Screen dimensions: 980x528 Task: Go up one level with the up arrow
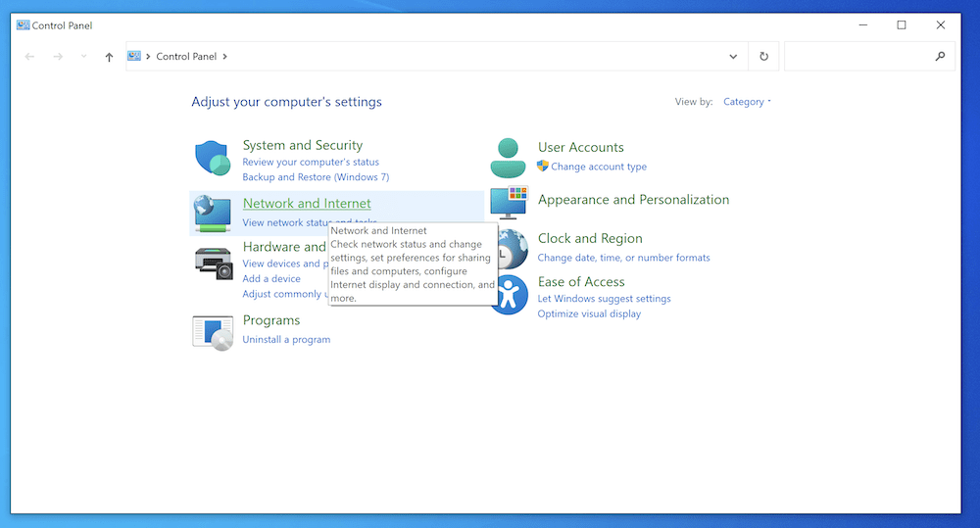click(110, 57)
